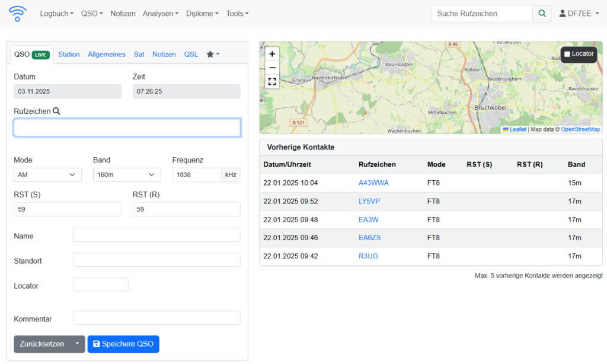Toggle fullscreen map view
This screenshot has width=607, height=364.
pos(272,82)
